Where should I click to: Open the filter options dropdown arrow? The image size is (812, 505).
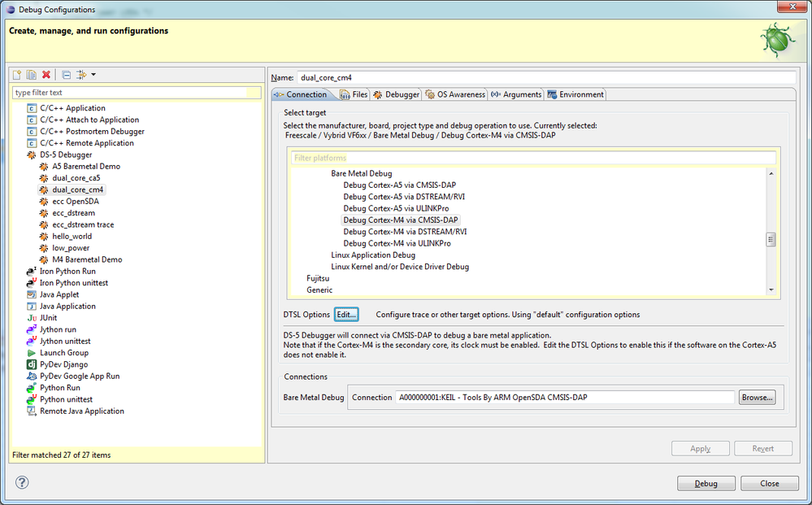(93, 75)
